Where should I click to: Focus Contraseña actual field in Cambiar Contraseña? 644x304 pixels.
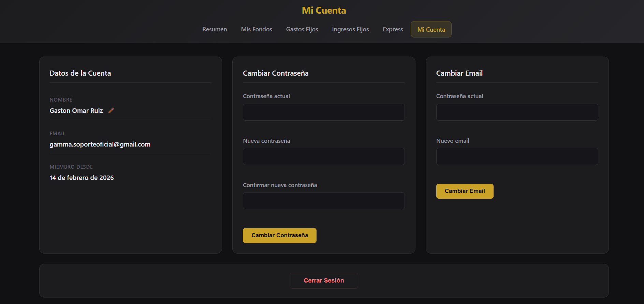click(x=323, y=112)
